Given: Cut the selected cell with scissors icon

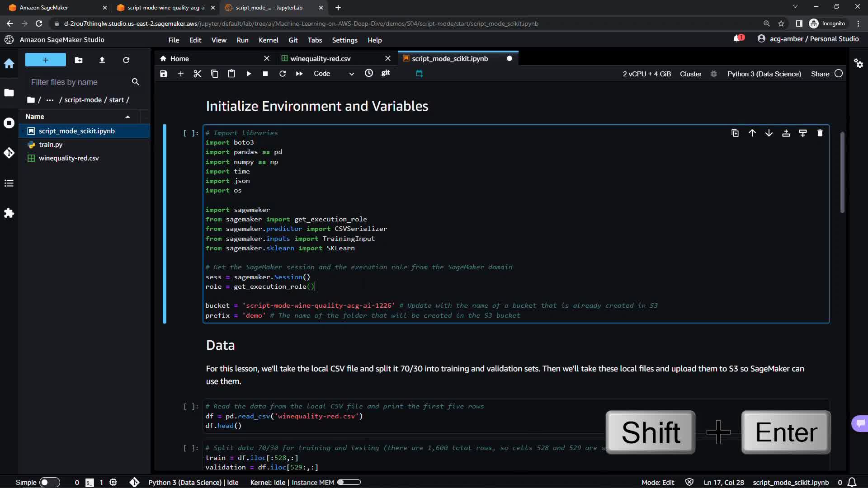Looking at the screenshot, I should (198, 74).
